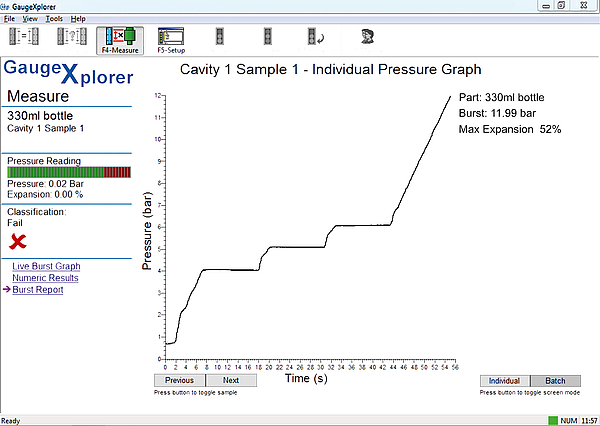
Task: Click the Pressure Reading level bar
Action: [68, 172]
